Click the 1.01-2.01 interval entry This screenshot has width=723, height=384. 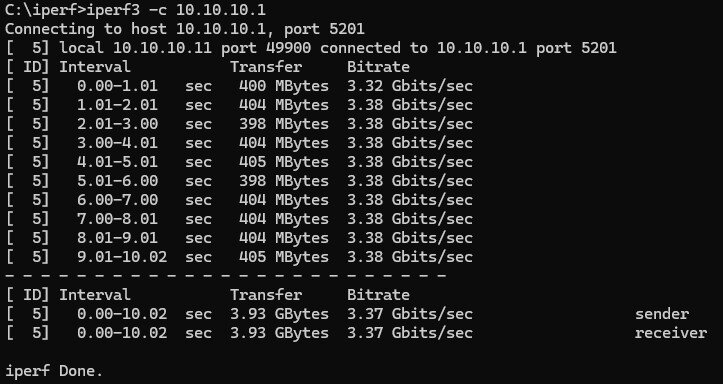coord(117,105)
